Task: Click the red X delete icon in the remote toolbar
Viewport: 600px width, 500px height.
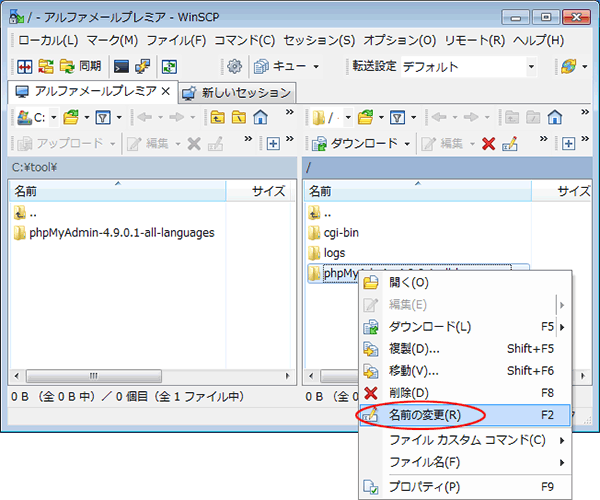Action: click(488, 143)
